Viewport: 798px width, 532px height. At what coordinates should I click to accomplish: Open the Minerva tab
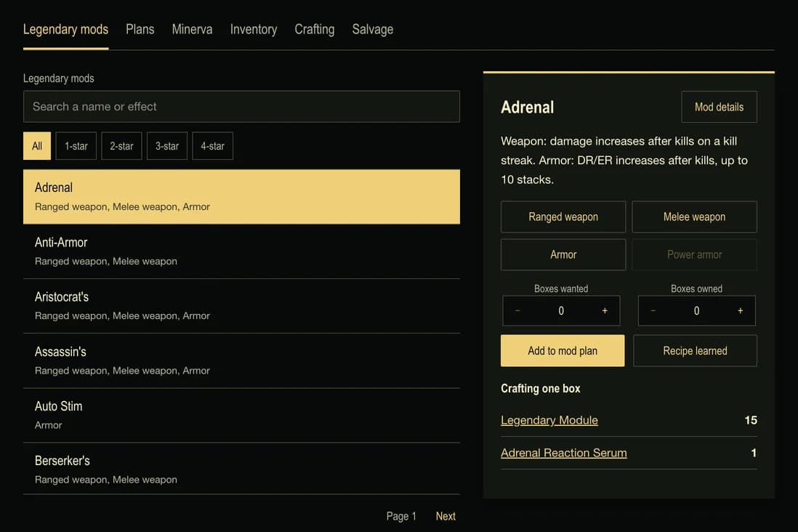pos(192,30)
